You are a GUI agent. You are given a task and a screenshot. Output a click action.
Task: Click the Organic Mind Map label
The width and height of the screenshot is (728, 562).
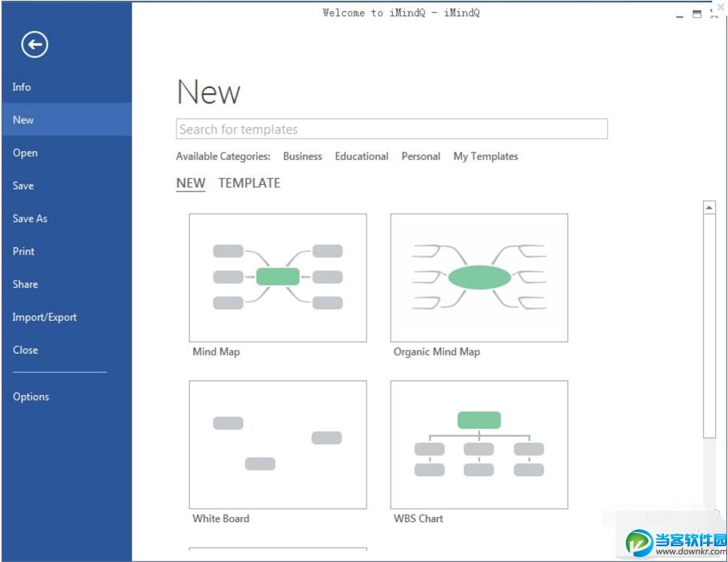click(x=437, y=352)
